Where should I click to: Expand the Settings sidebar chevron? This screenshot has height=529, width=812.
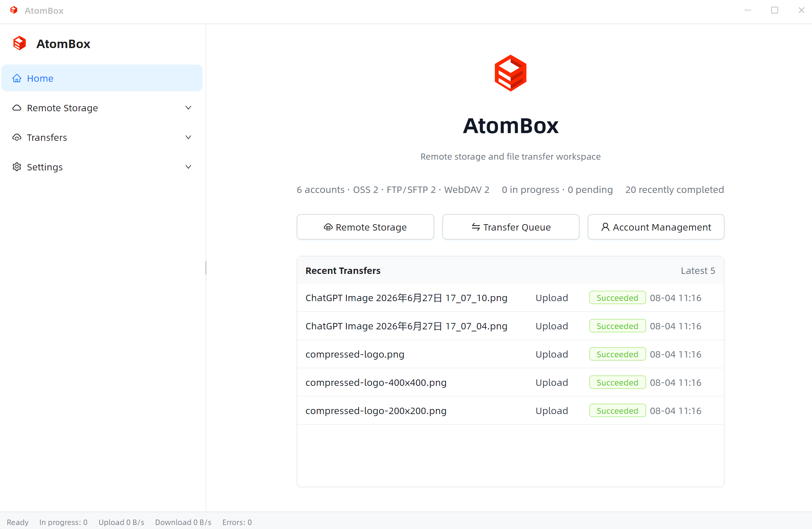coord(188,167)
